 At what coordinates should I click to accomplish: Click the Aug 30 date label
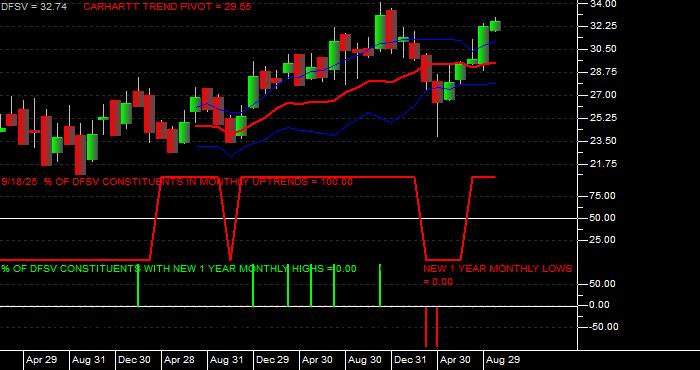coord(364,360)
